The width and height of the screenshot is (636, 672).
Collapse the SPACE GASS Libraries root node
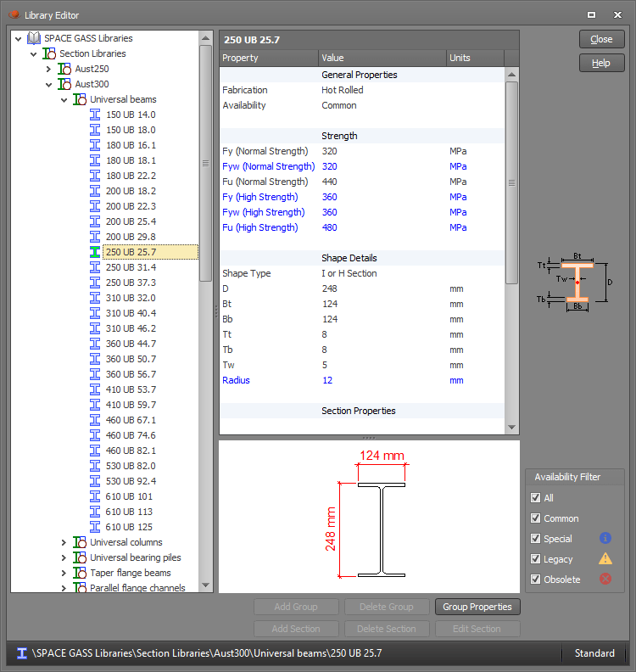(x=18, y=38)
